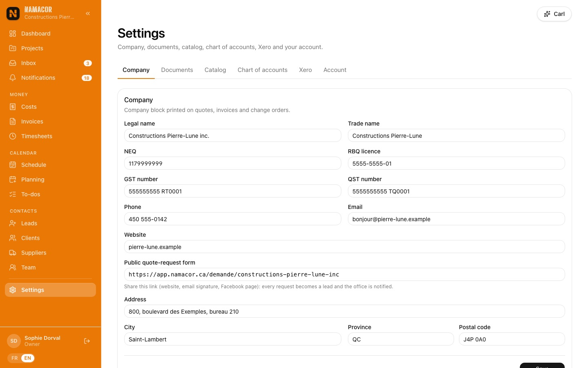Click the Email input field
Viewport: 588px width, 368px height.
(457, 219)
